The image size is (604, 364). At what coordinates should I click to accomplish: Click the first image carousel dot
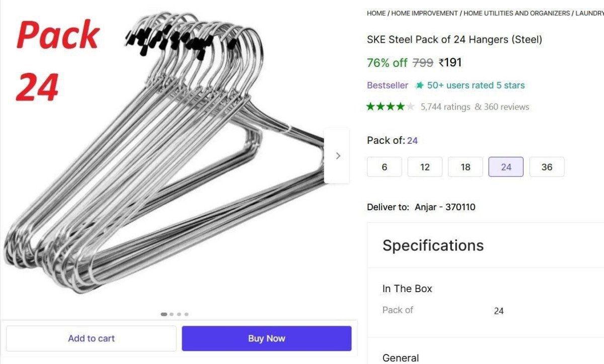[x=164, y=314]
